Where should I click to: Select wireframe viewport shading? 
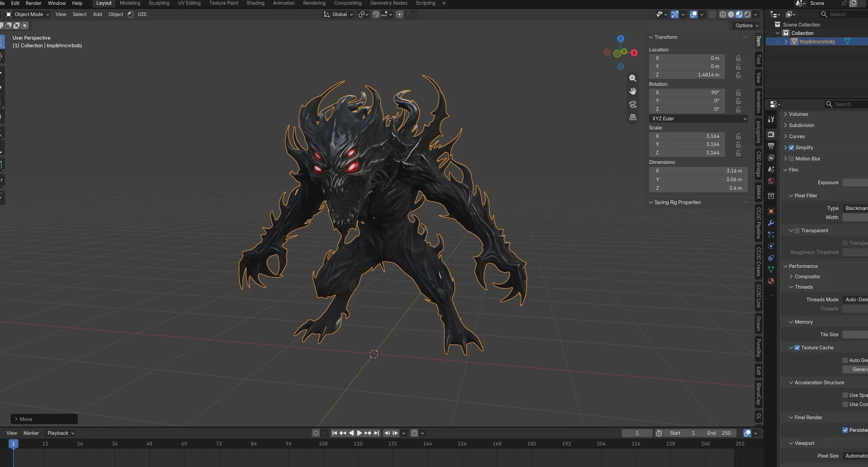[x=723, y=15]
